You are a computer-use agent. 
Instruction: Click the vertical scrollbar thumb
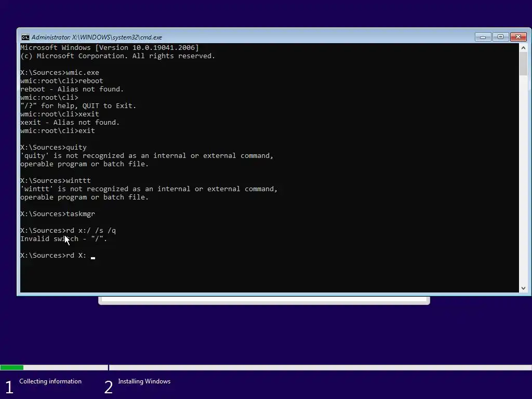(x=523, y=64)
